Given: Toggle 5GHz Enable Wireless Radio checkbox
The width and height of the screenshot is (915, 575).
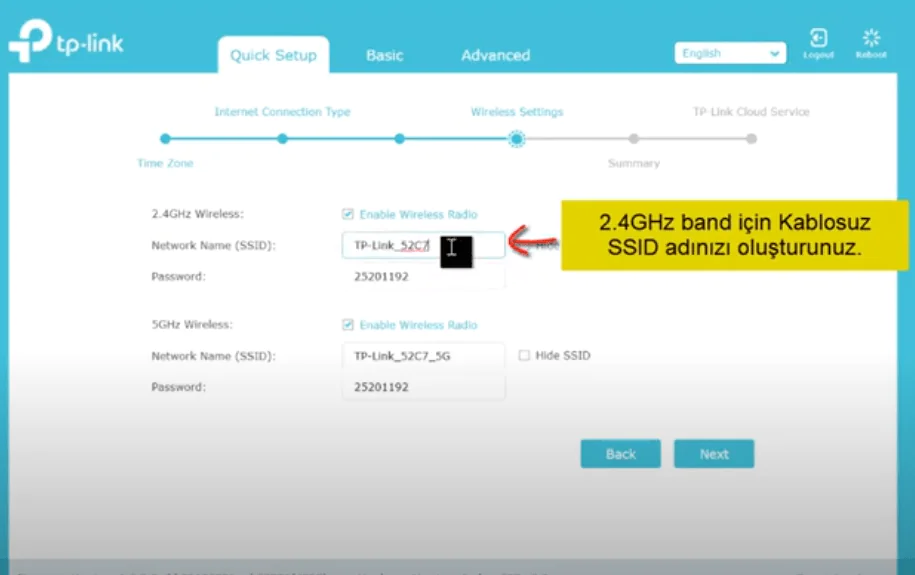Looking at the screenshot, I should click(348, 325).
